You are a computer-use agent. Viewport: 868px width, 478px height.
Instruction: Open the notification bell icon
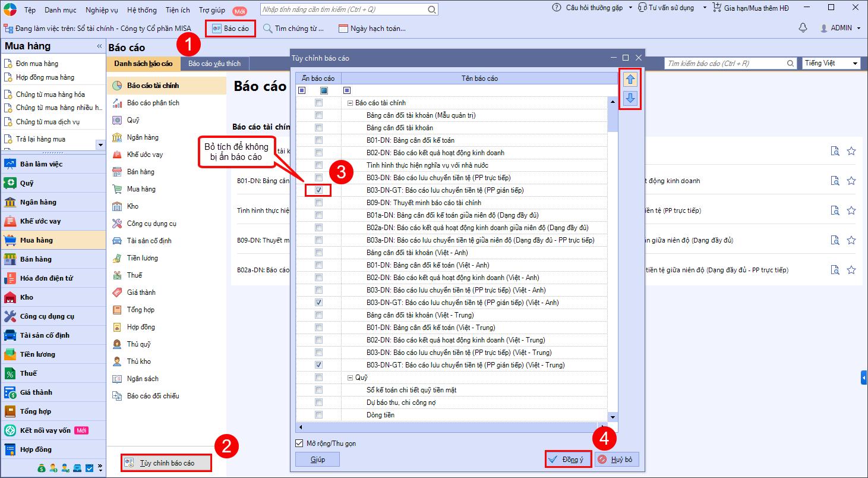(803, 28)
